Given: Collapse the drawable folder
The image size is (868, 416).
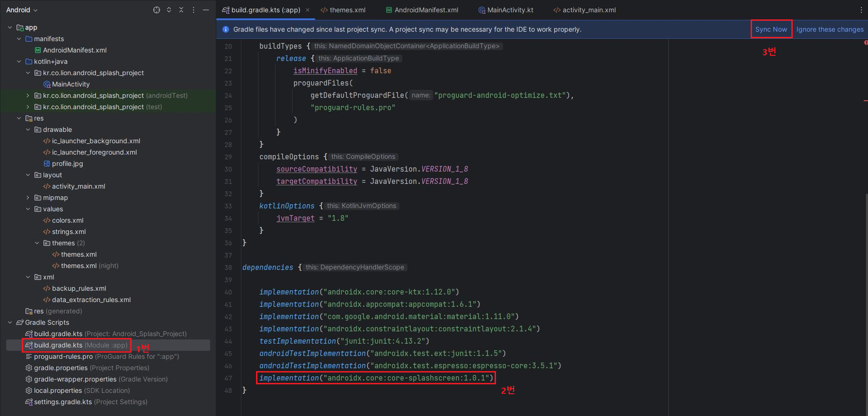Looking at the screenshot, I should pyautogui.click(x=28, y=130).
